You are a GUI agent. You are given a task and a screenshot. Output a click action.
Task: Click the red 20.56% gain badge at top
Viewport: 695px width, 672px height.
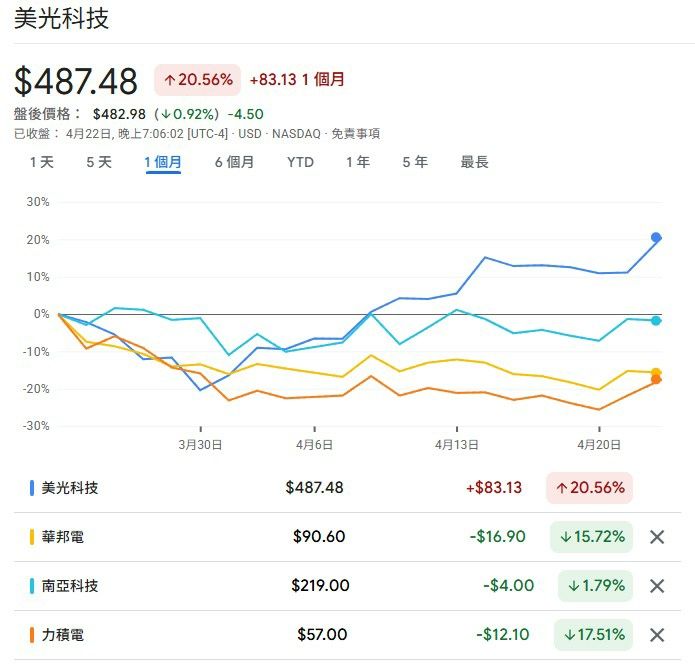coord(197,79)
